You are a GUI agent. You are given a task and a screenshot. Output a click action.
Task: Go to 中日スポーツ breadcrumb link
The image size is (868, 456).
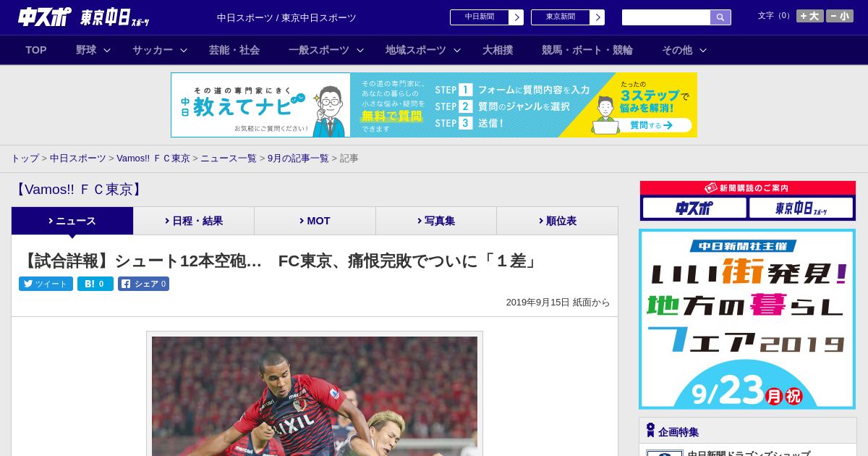point(78,158)
